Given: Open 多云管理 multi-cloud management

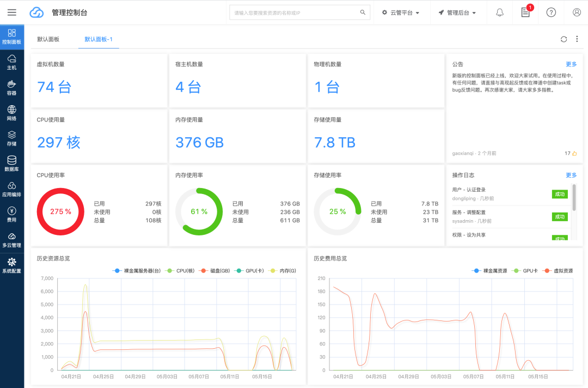Looking at the screenshot, I should (11, 239).
